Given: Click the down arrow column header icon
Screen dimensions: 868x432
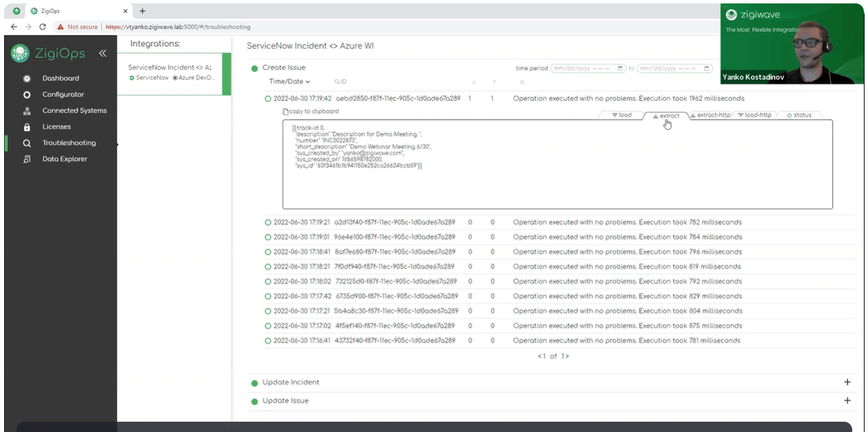Looking at the screenshot, I should tap(473, 82).
